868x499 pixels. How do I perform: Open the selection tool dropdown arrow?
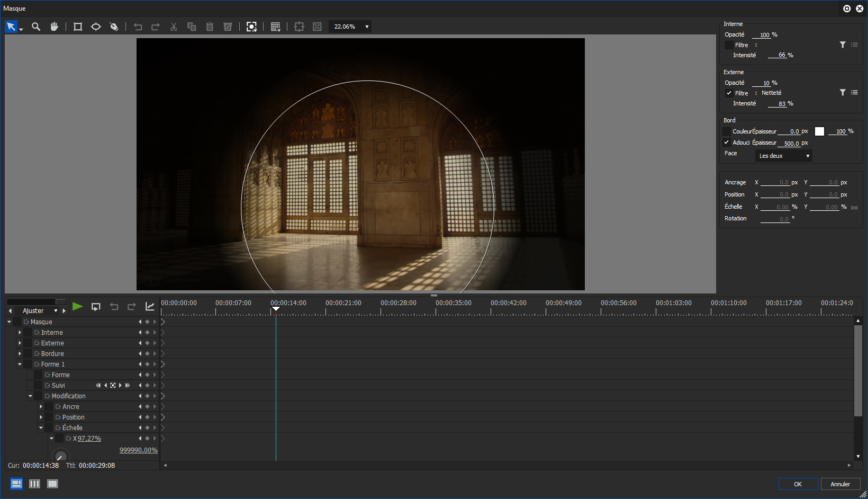tap(21, 29)
